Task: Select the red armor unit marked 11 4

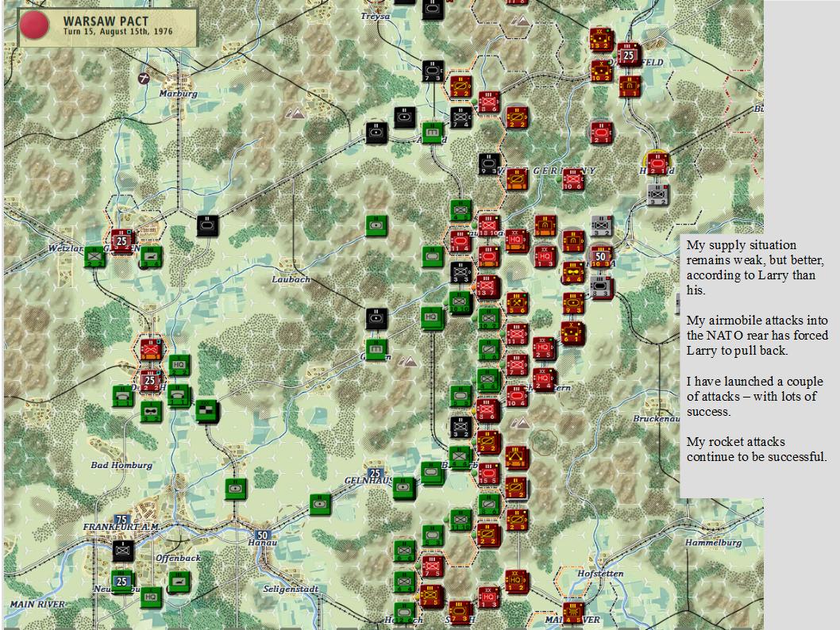Action: (460, 241)
